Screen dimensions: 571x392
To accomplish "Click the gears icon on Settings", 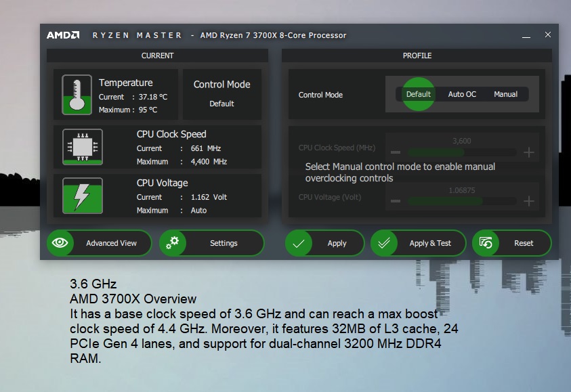I will [x=172, y=243].
